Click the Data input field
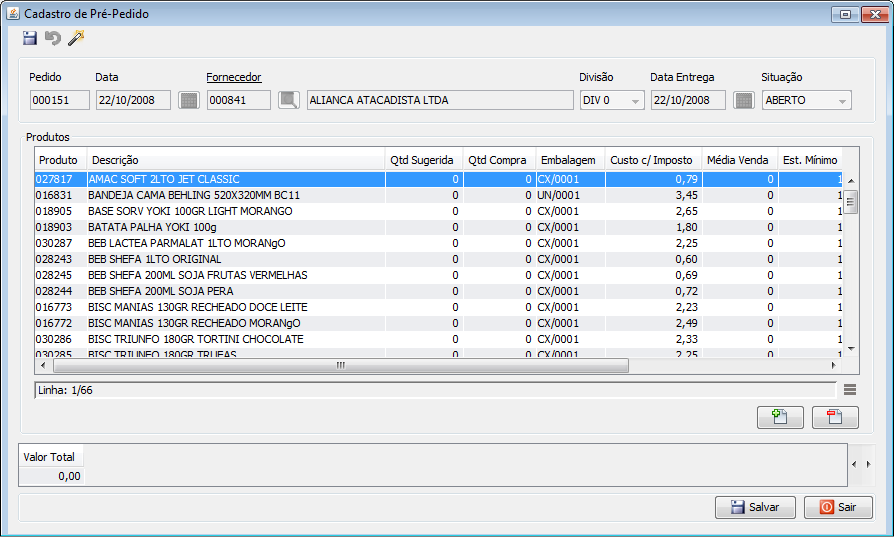 [x=133, y=100]
